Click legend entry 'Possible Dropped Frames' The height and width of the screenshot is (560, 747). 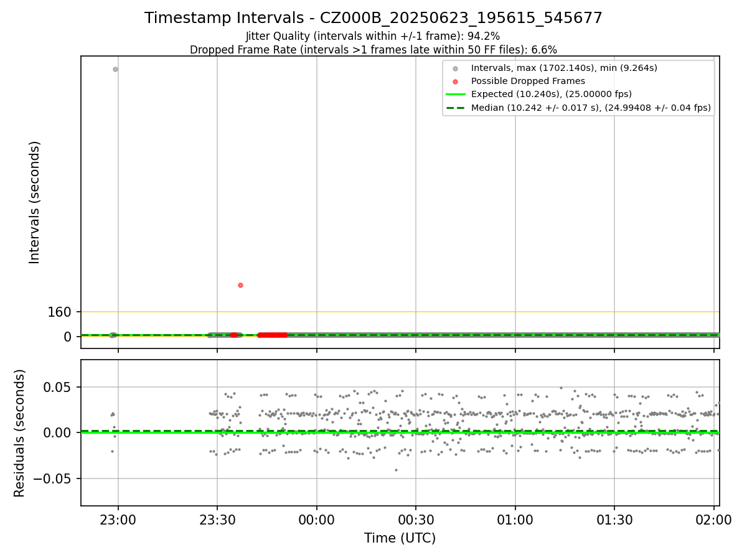coord(528,81)
